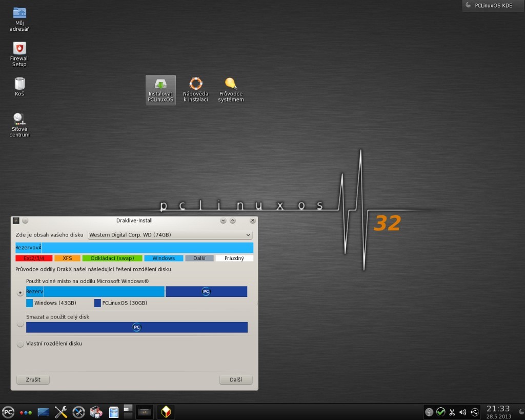Click the blue Windows legend swatch
The width and height of the screenshot is (525, 420).
(164, 258)
